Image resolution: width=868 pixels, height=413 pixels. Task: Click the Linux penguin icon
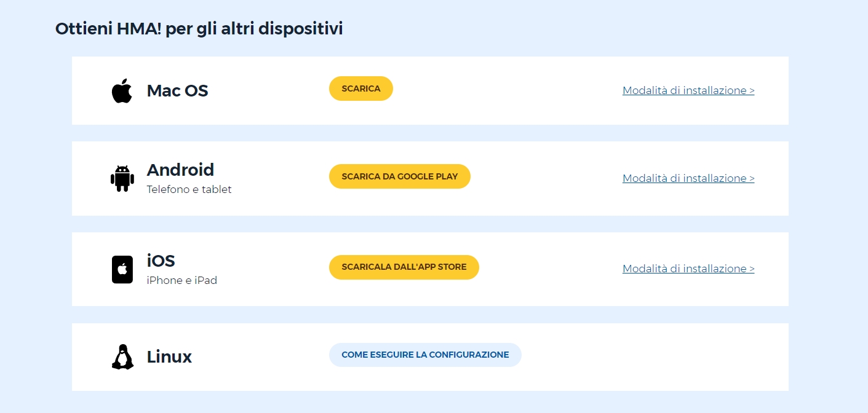122,357
